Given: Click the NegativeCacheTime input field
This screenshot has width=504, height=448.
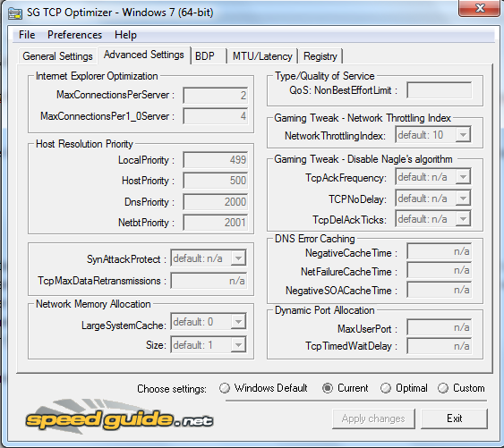Looking at the screenshot, I should 440,251.
